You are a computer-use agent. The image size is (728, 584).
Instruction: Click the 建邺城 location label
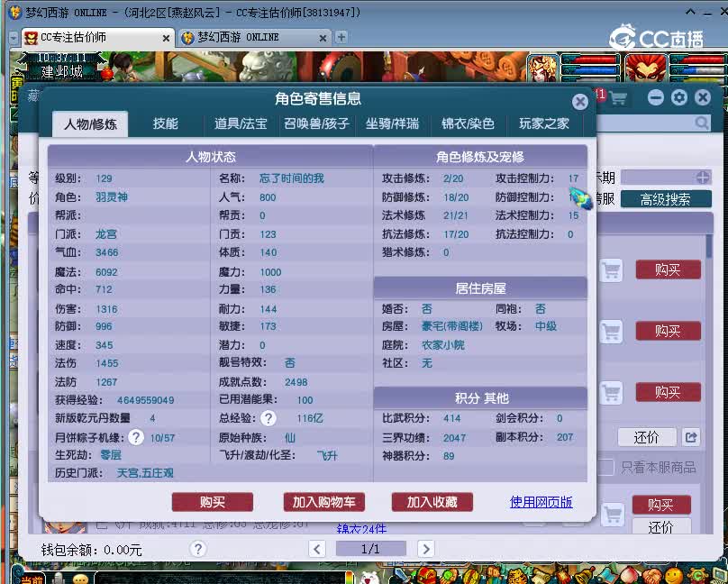(x=62, y=71)
